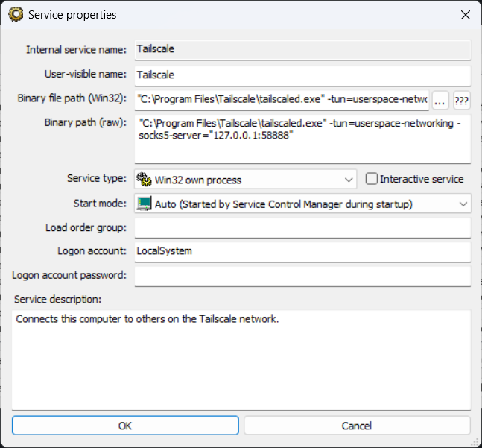Click the computer icon beside Auto start mode
Viewport: 482px width, 448px height.
coord(144,204)
